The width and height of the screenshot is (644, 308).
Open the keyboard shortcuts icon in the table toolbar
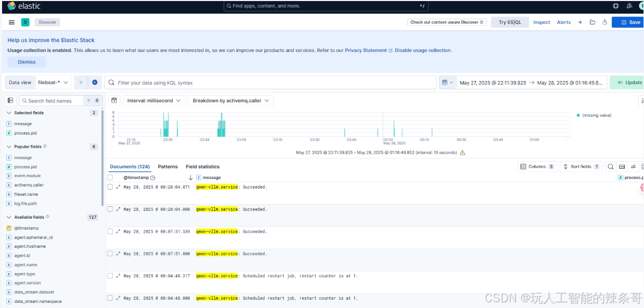click(622, 167)
